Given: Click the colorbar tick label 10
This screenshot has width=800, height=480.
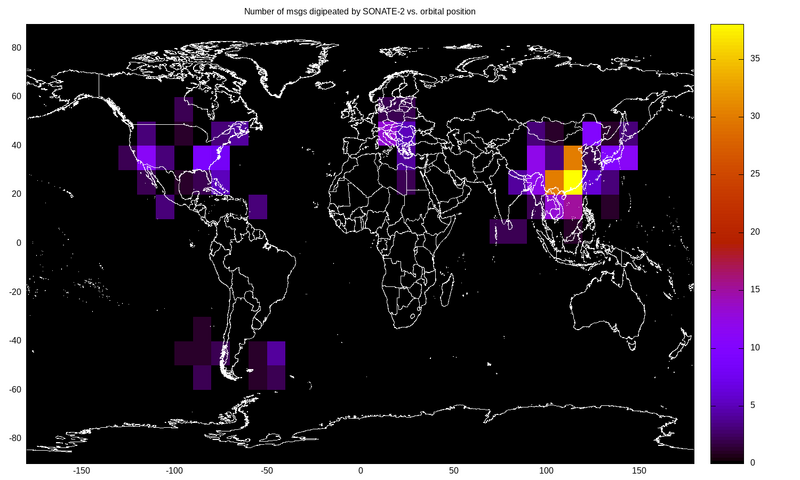Looking at the screenshot, I should click(x=755, y=347).
